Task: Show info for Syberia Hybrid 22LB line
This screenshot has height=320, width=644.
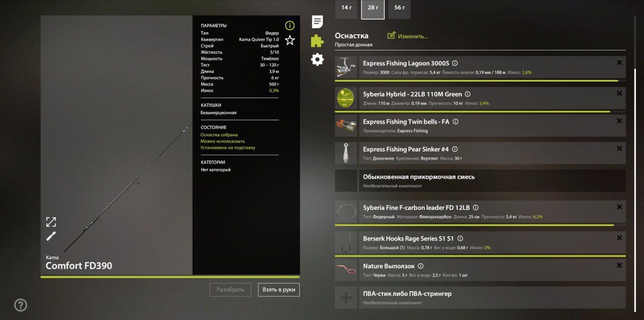Action: pos(467,94)
